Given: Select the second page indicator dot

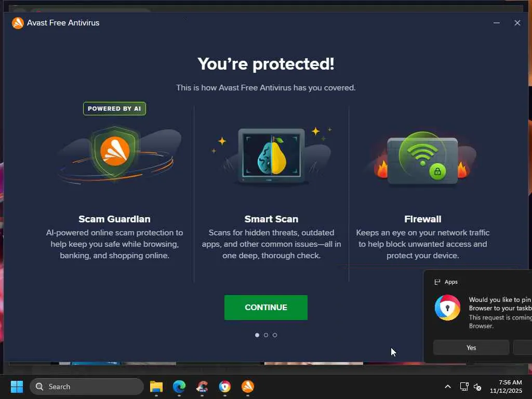Looking at the screenshot, I should coord(266,335).
